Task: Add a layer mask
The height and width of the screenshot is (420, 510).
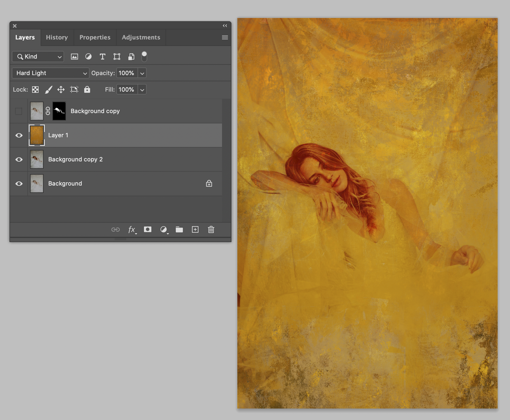Action: pos(148,229)
